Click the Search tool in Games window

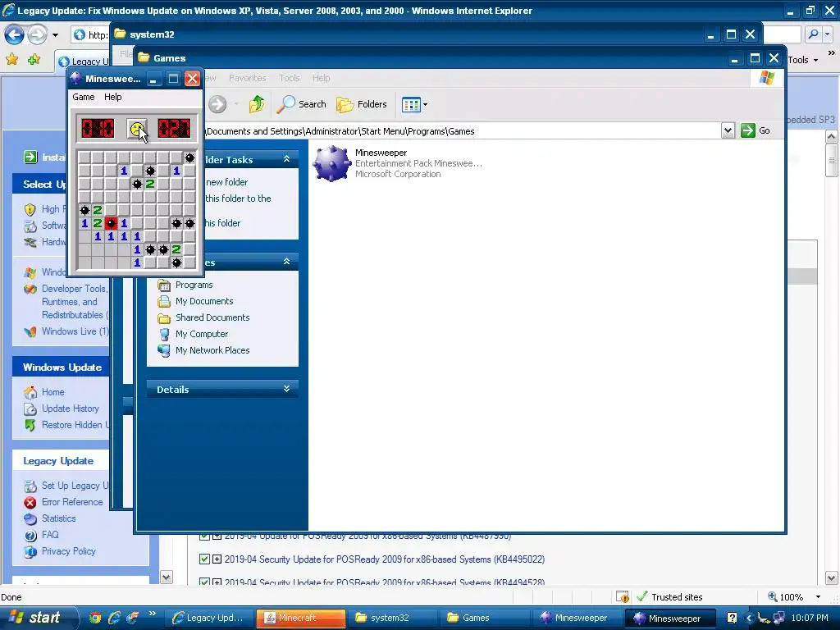[301, 104]
